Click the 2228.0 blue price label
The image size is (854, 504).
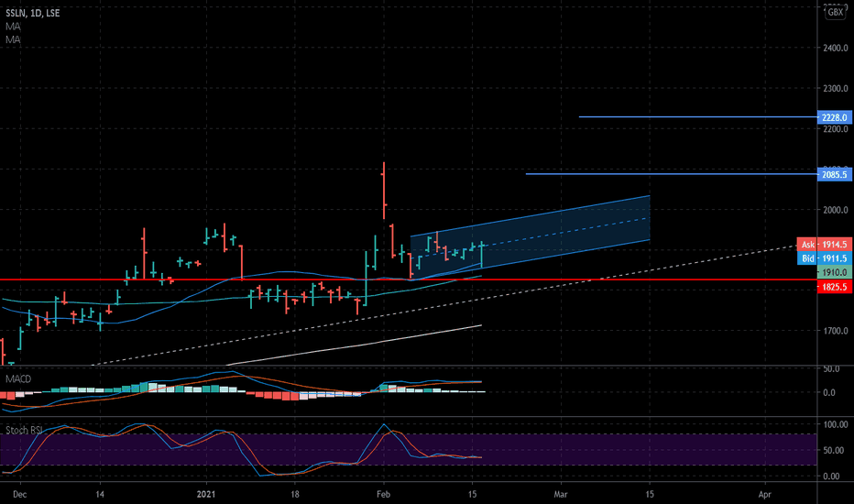point(835,117)
